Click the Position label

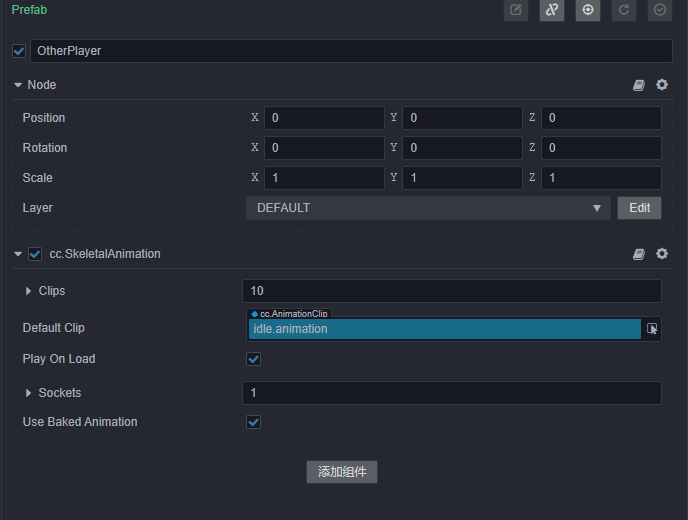(x=44, y=118)
